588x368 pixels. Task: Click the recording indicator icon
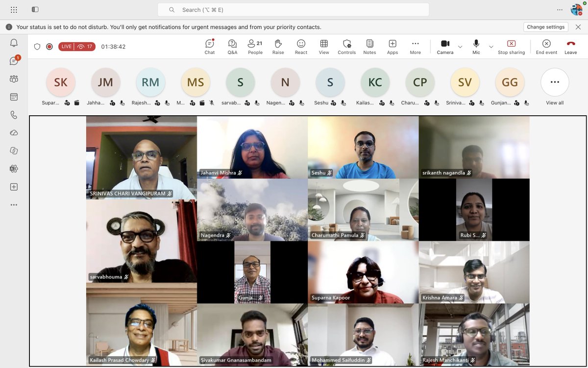49,47
